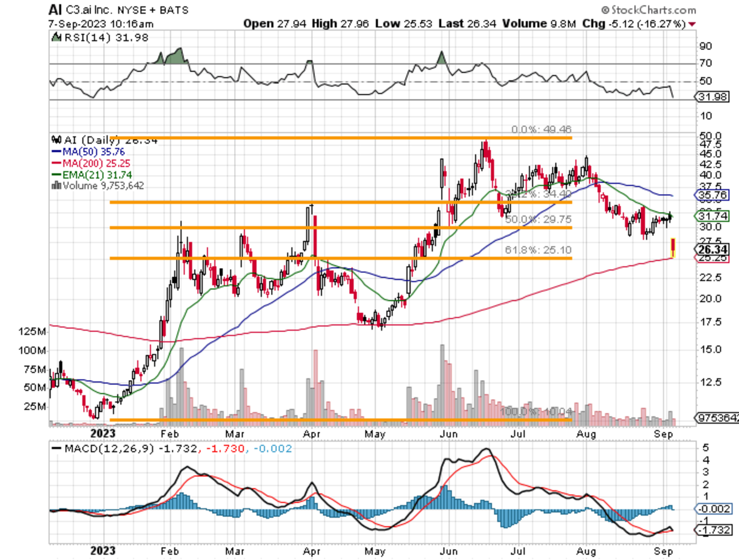This screenshot has width=739, height=560.
Task: Click the latest red candlestick in September
Action: 674,248
